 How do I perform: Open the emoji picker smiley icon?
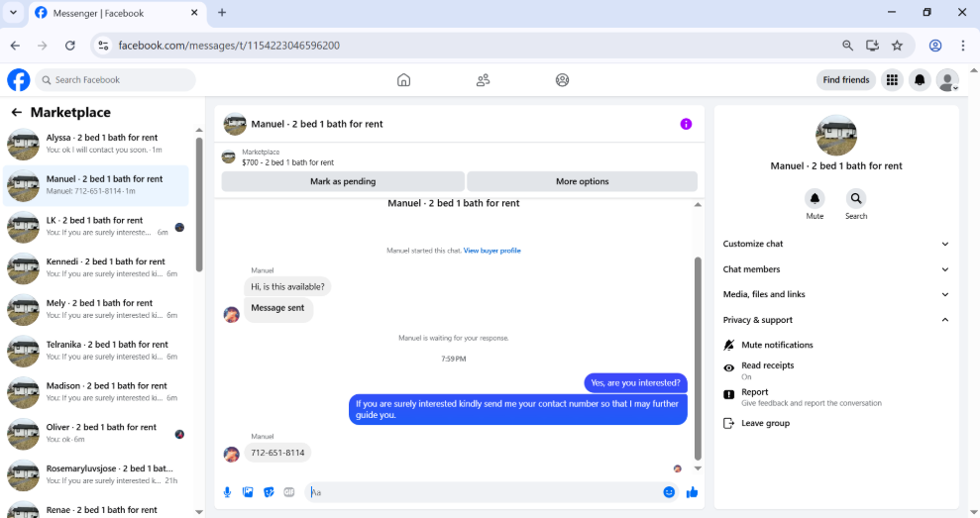(x=670, y=492)
